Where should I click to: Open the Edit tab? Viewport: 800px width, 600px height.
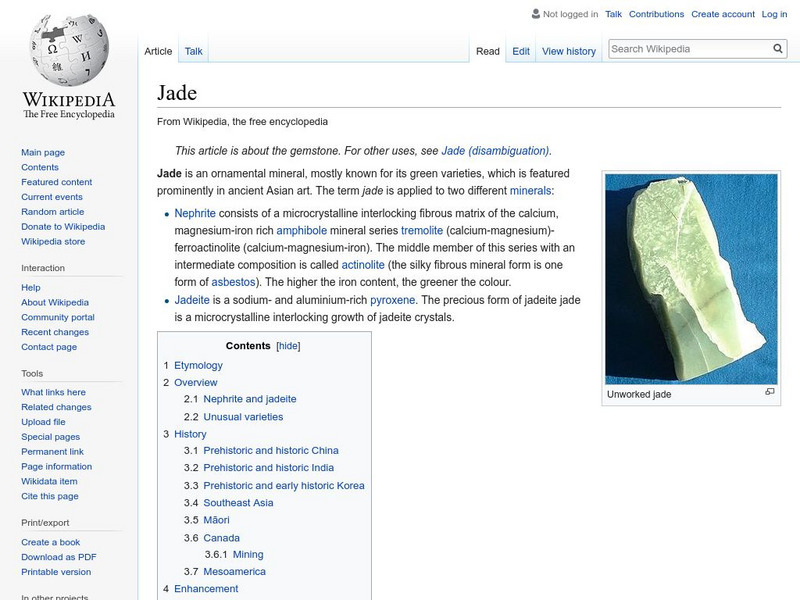521,52
